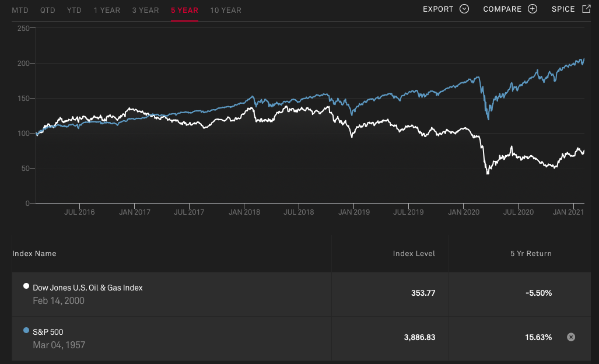The image size is (599, 364).
Task: Click the 100 y-axis label
Action: (x=23, y=134)
